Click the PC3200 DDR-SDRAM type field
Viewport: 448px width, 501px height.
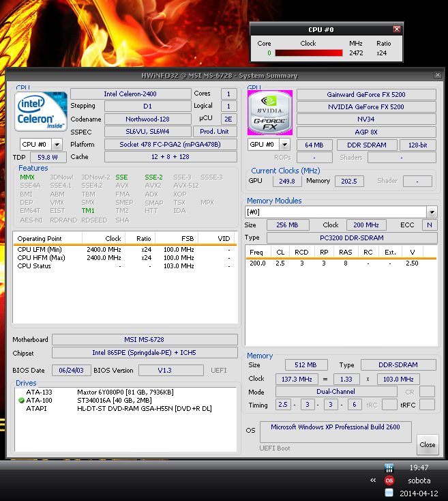pyautogui.click(x=352, y=238)
